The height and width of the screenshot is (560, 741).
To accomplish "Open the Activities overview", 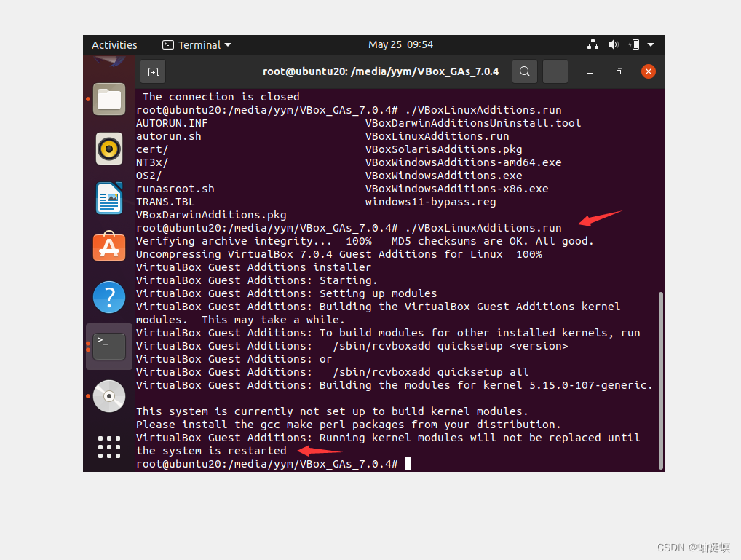I will pos(114,44).
